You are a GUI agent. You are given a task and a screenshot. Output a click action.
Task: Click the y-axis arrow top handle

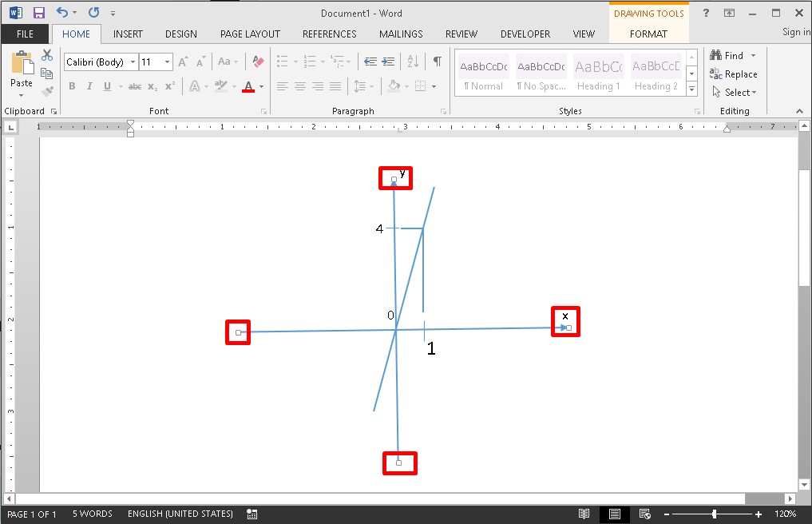click(x=394, y=180)
